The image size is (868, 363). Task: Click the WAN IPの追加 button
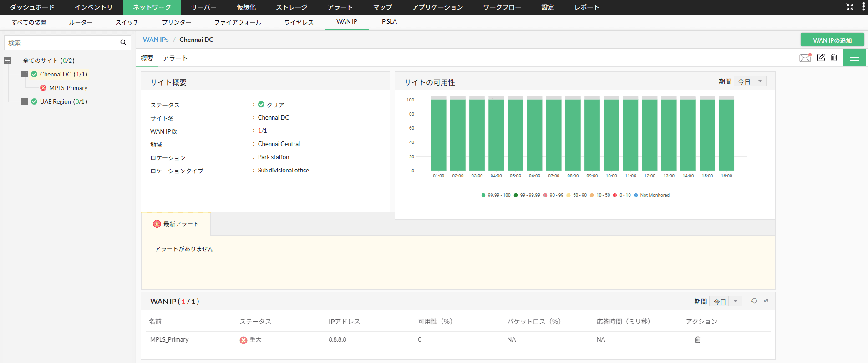pos(832,40)
